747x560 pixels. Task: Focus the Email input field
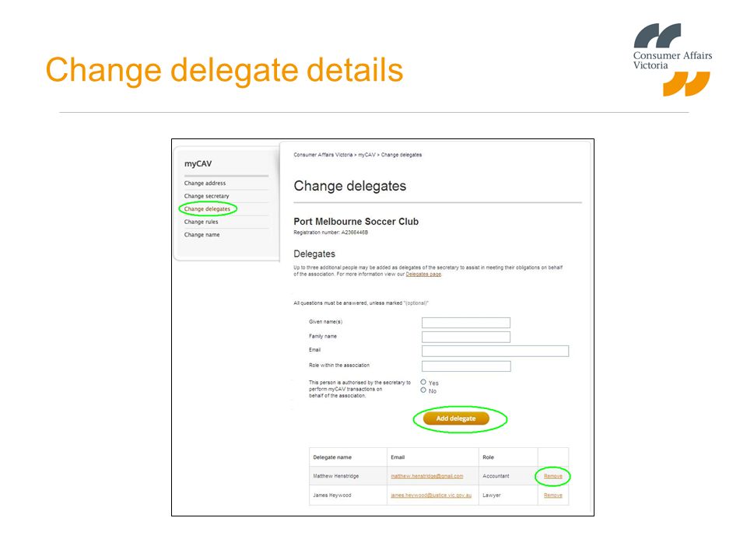[495, 352]
